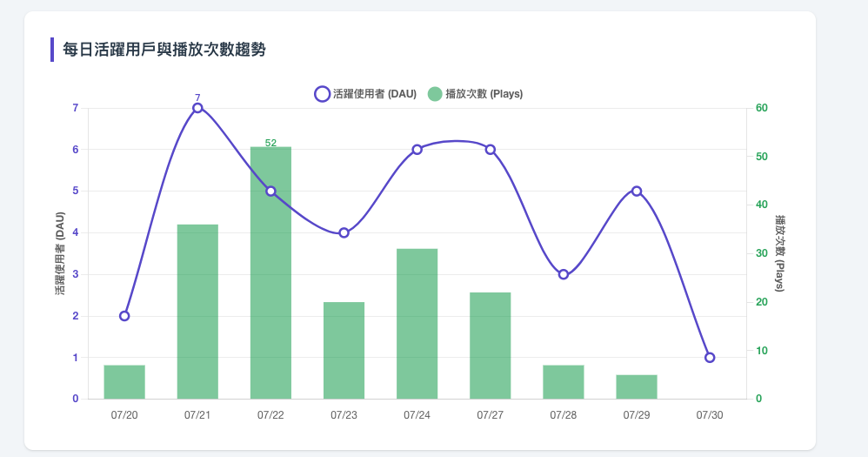Click the 07/21 green plays bar
Screen dimensions: 868x457
click(197, 312)
